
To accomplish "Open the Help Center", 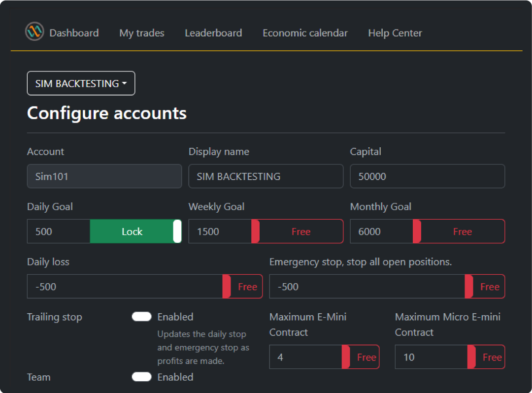I will [395, 33].
